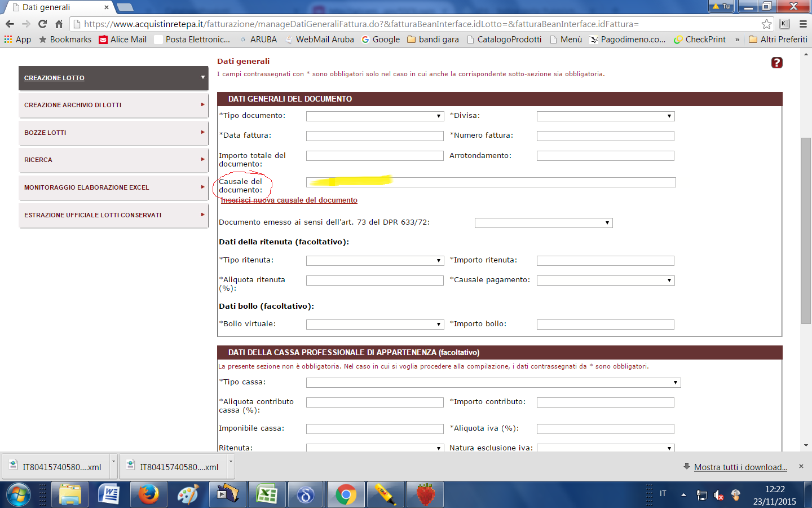Bookmark this page with the star icon

point(766,24)
